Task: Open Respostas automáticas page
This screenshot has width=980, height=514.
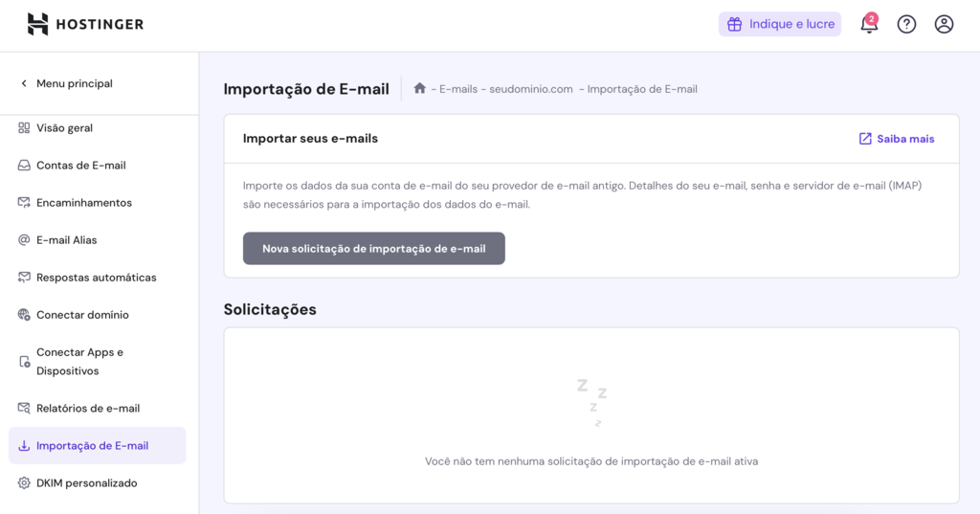Action: (98, 277)
